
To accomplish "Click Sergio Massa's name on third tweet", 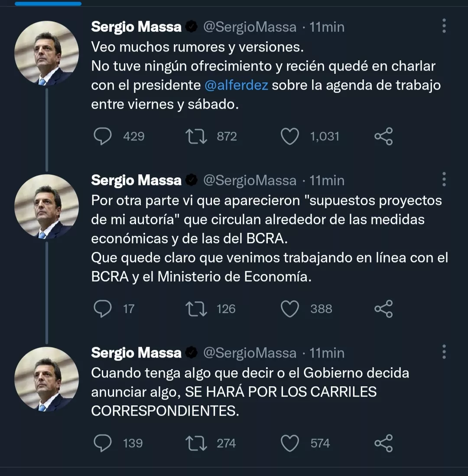I will click(136, 353).
